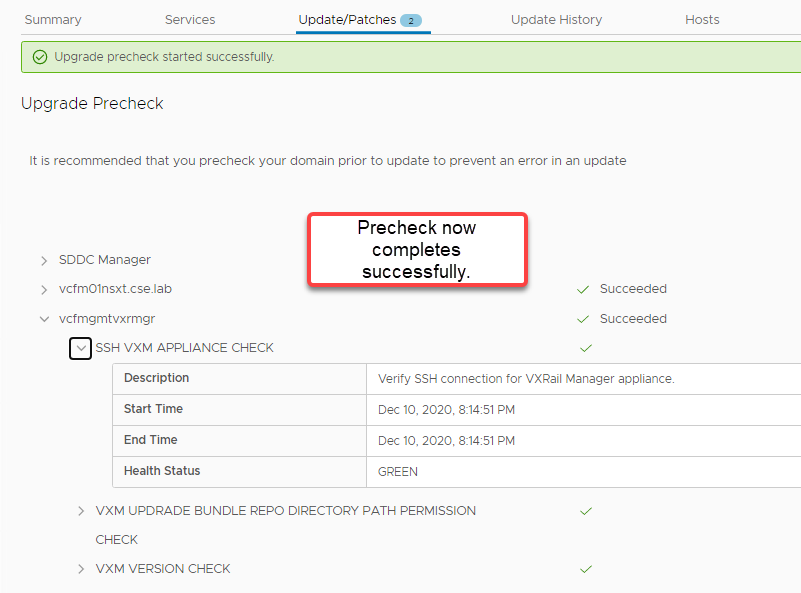Expand the SDDC Manager row
This screenshot has height=593, width=801.
44,260
